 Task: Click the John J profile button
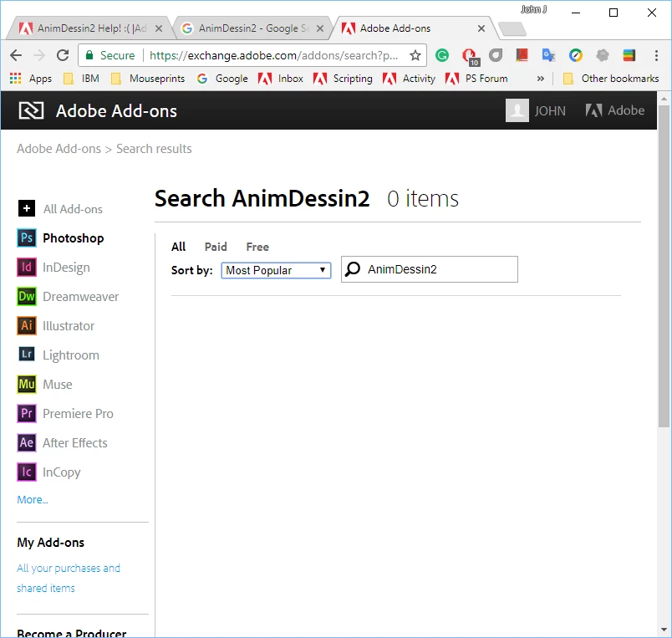[x=533, y=9]
